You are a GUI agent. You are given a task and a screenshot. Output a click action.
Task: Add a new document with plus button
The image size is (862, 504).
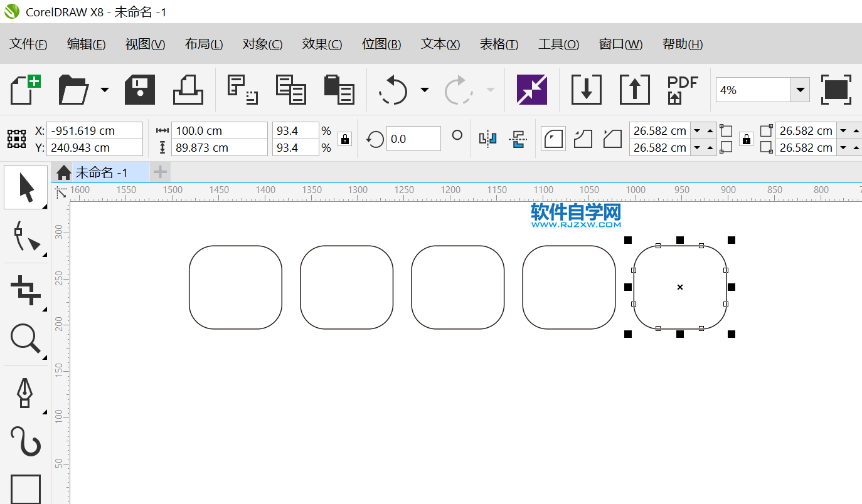click(x=161, y=172)
